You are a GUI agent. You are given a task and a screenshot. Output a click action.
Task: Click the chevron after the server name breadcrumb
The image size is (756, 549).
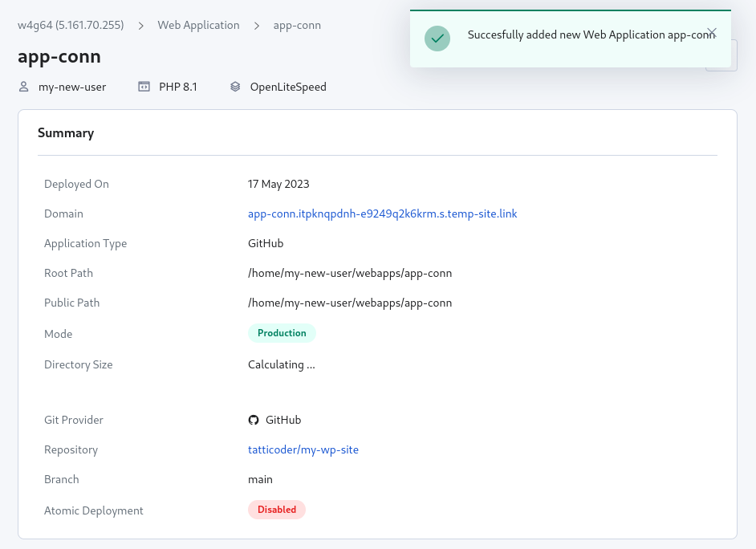click(x=140, y=26)
